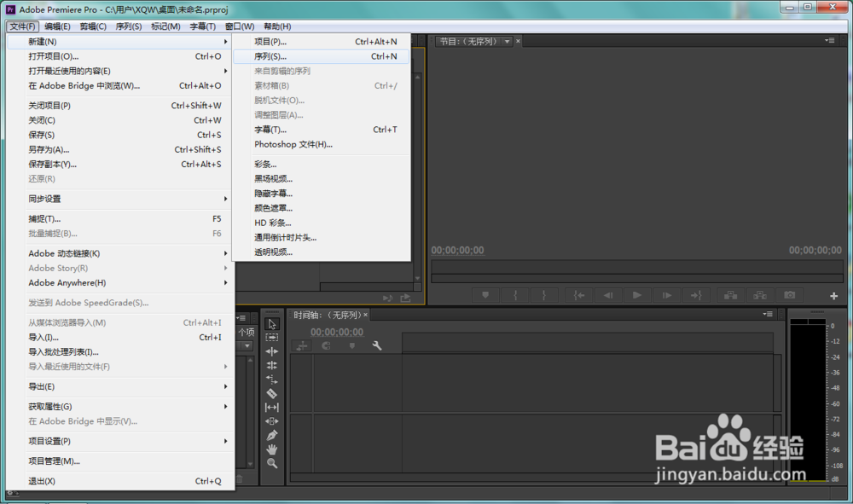The width and height of the screenshot is (853, 504).
Task: Open the 编辑(E) menu
Action: pos(57,26)
